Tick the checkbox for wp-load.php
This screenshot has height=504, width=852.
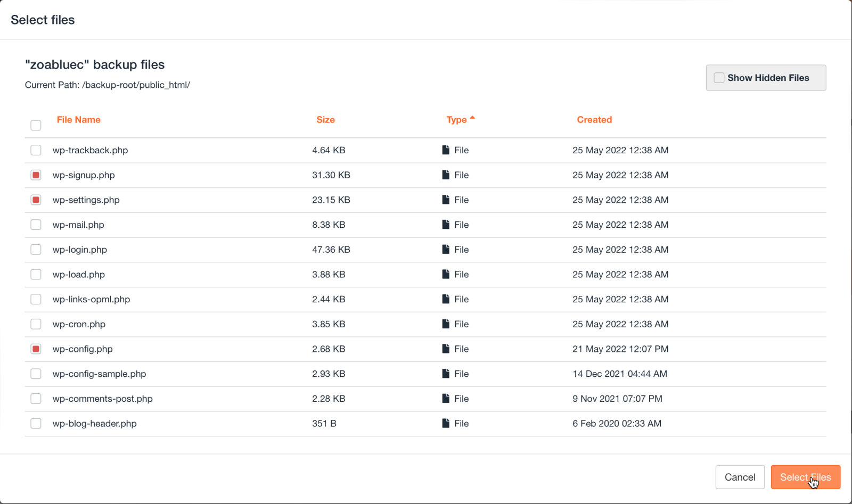pyautogui.click(x=36, y=275)
